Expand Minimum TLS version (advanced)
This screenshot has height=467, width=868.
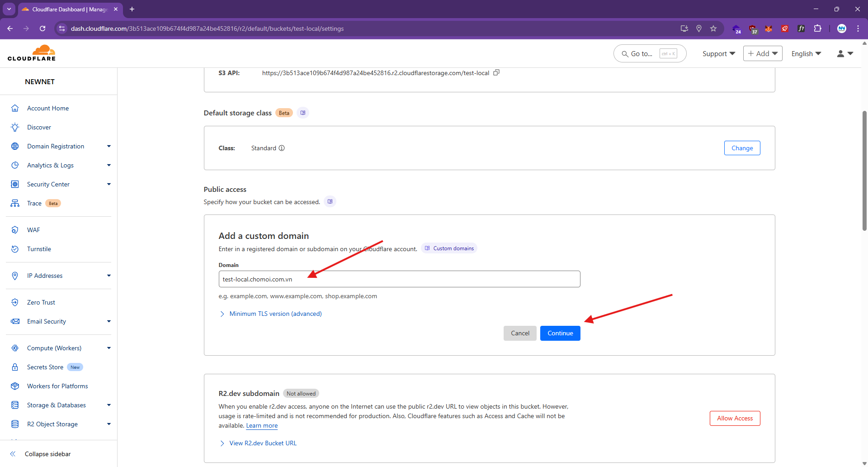point(270,314)
